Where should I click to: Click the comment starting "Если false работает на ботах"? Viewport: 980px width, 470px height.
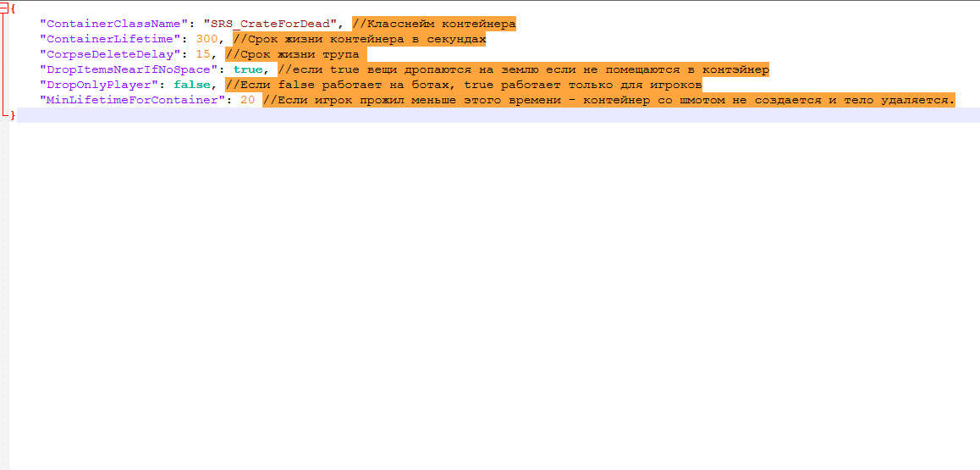pos(464,85)
